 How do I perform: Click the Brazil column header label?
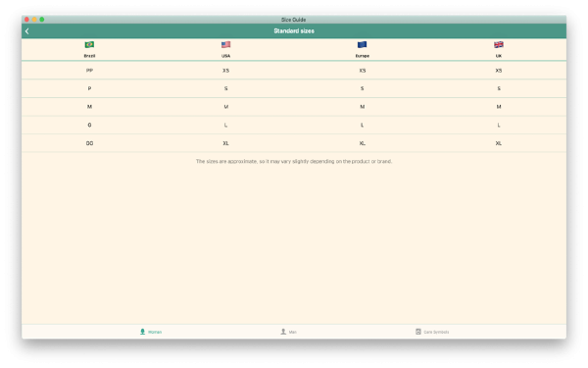coord(89,56)
